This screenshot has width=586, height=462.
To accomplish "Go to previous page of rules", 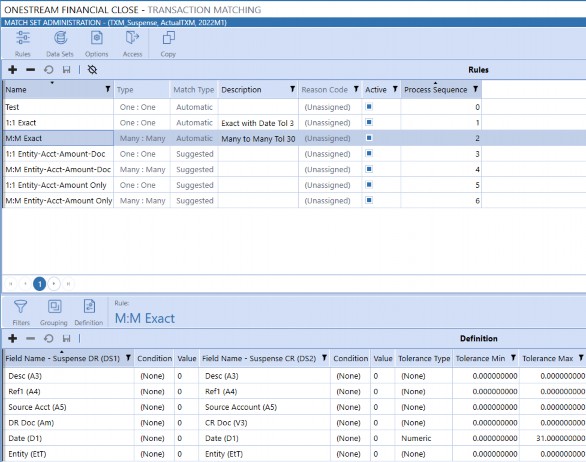I will [x=25, y=284].
